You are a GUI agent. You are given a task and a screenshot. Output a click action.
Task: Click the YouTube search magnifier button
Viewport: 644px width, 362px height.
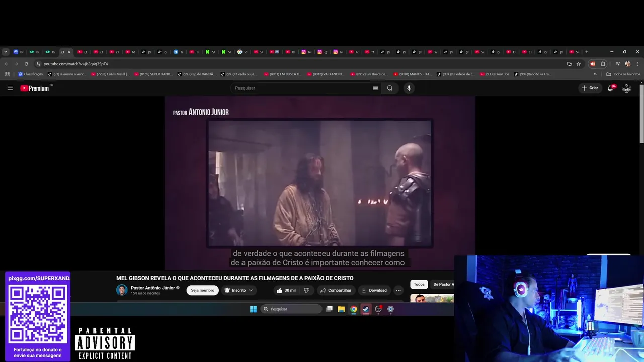390,88
